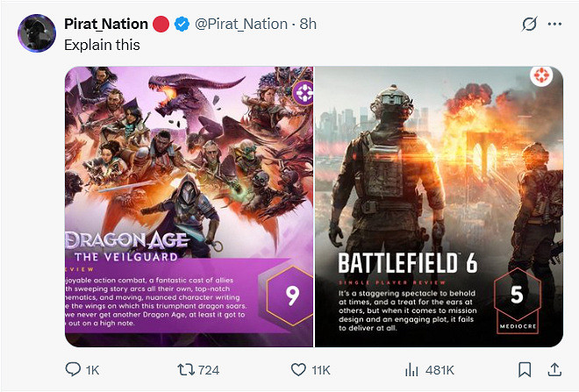The image size is (579, 392).
Task: Open the three-dot more options menu
Action: 554,25
